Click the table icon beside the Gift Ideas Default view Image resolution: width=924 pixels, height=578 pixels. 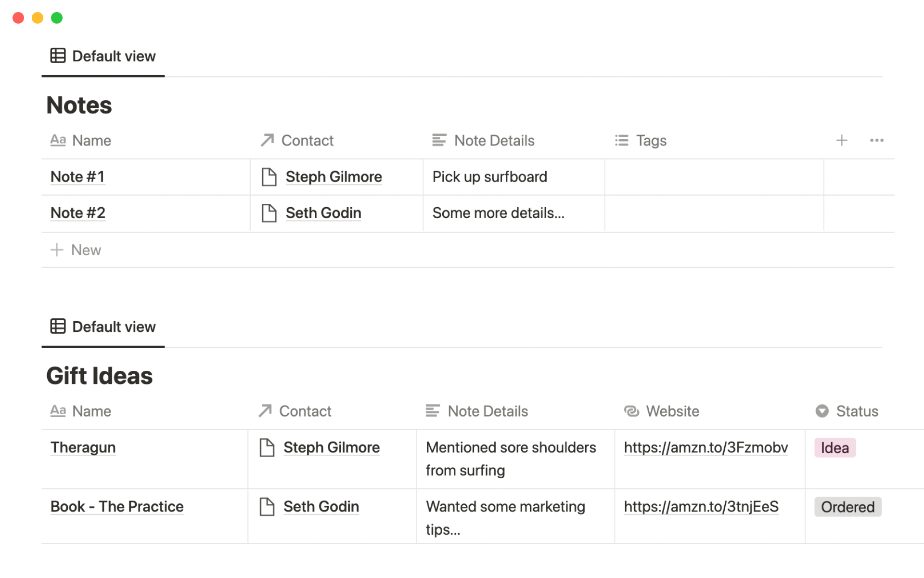[x=58, y=327]
